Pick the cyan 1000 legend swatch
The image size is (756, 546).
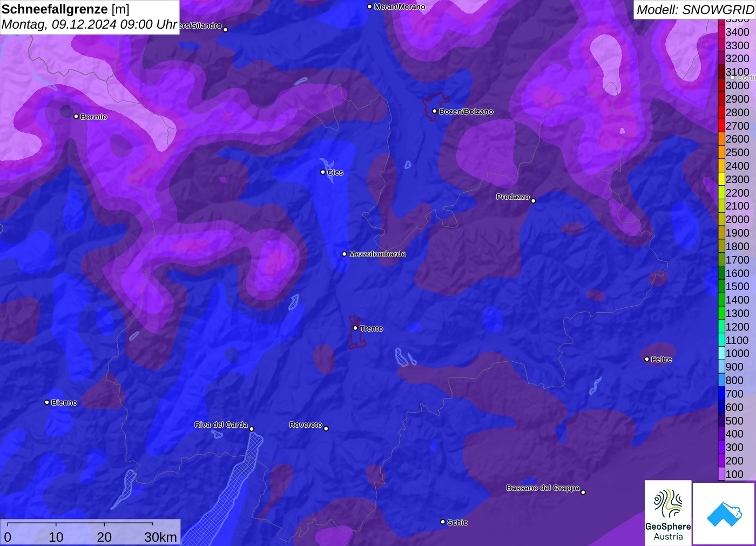(x=721, y=353)
